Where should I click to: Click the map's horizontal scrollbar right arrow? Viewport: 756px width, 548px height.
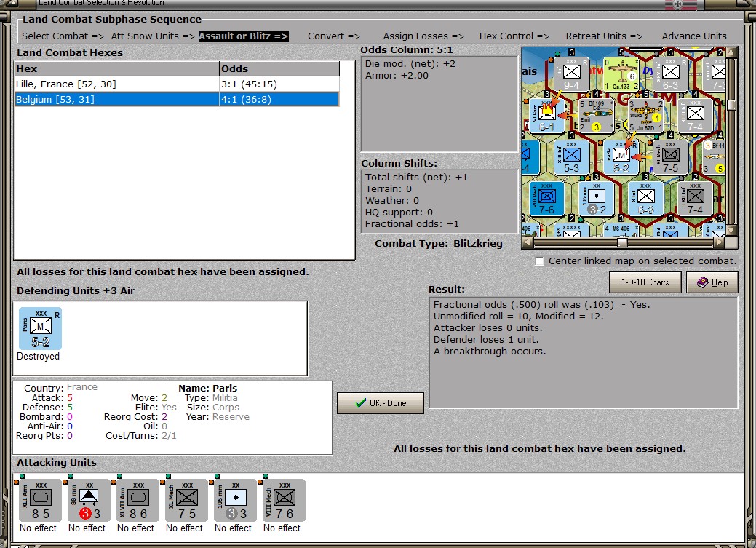(x=720, y=242)
